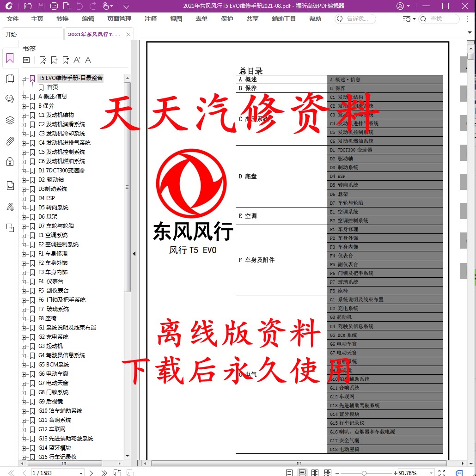Open the 页面管理 ribbon tab

119,19
